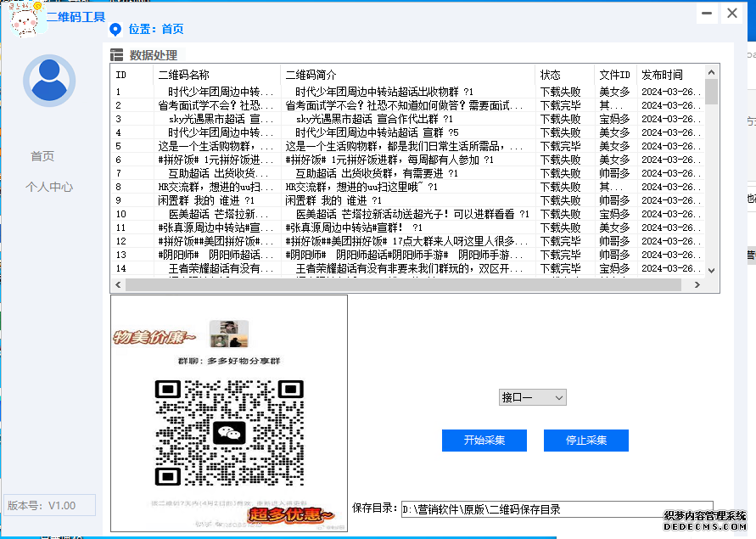Select the #拼好饭 1元拼好饭 row

tap(339, 159)
